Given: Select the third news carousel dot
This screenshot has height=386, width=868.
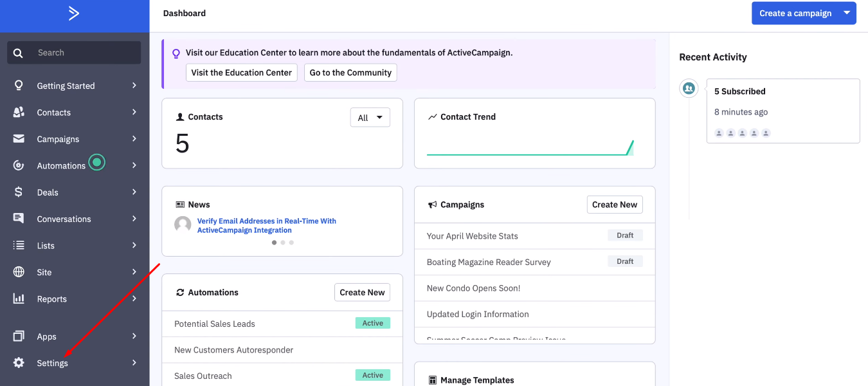Looking at the screenshot, I should [x=291, y=243].
